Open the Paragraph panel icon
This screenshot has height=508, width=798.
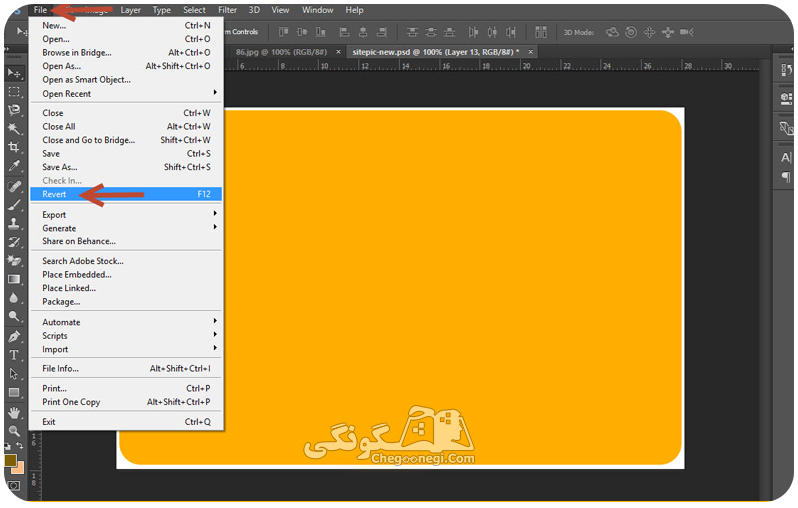[x=786, y=177]
